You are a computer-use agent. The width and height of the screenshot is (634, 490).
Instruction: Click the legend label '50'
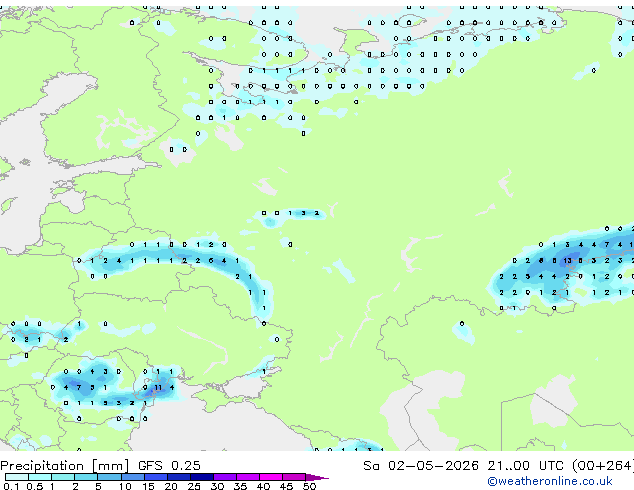point(309,486)
